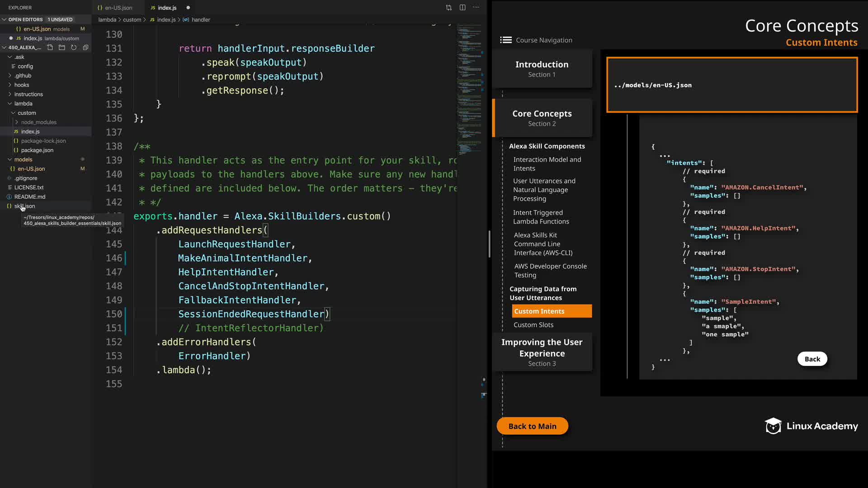Image resolution: width=868 pixels, height=488 pixels.
Task: Refresh the explorer file tree
Action: [x=74, y=47]
